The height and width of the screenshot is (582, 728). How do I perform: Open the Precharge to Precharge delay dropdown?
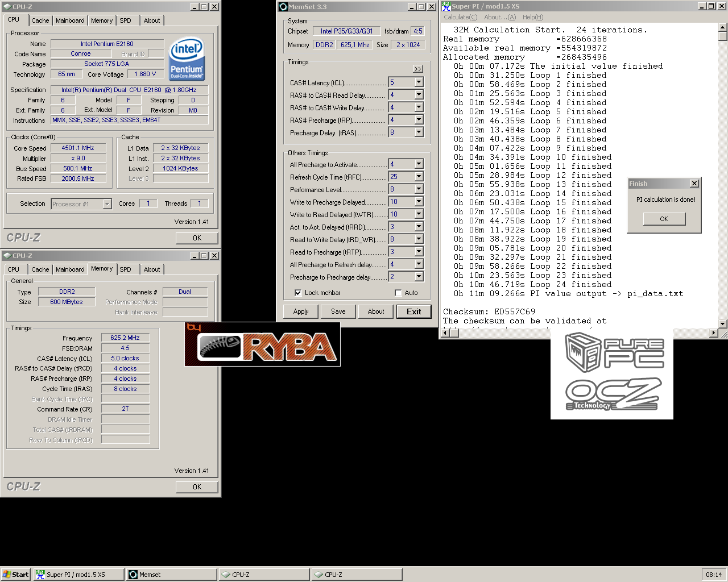click(x=419, y=277)
